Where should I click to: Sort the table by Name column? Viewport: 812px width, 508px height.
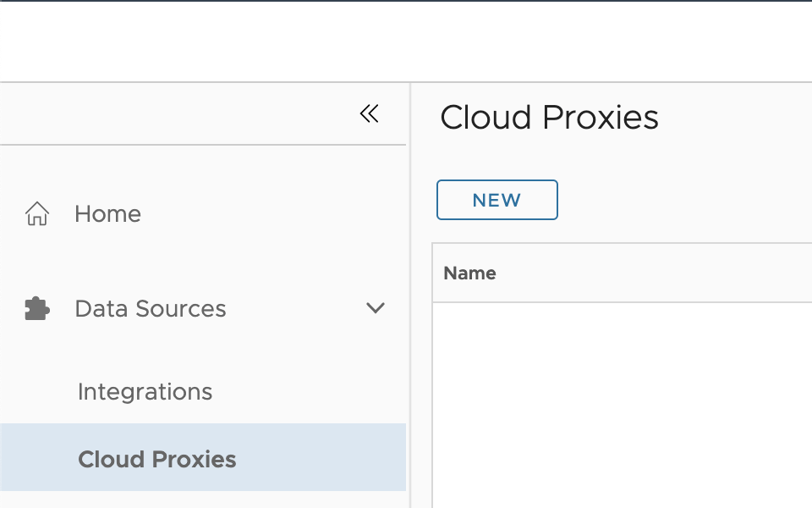pyautogui.click(x=469, y=273)
